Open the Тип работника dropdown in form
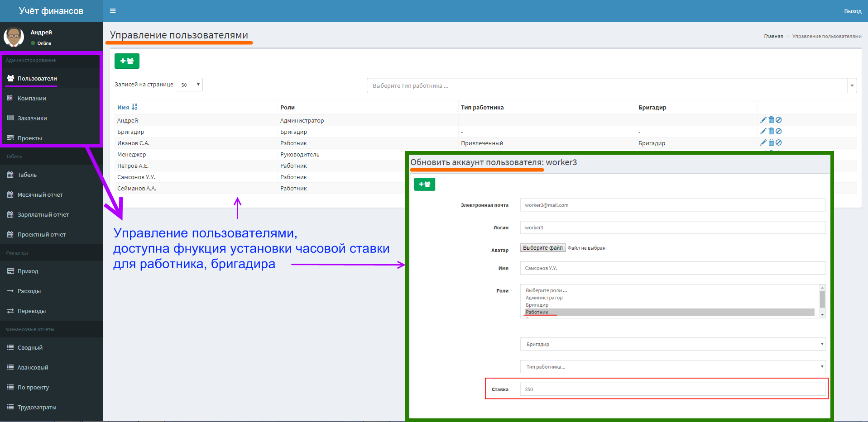This screenshot has height=422, width=868. 673,367
